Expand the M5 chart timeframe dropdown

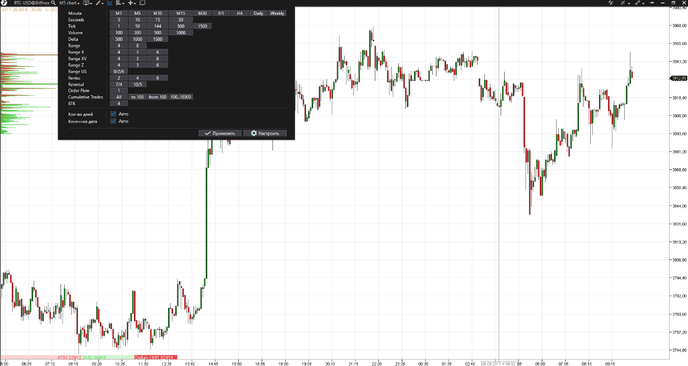click(69, 3)
